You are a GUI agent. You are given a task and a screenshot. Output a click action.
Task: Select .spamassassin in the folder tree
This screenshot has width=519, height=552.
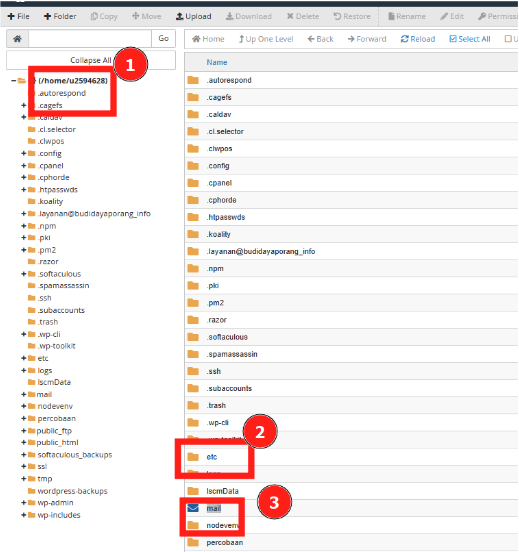pos(63,286)
